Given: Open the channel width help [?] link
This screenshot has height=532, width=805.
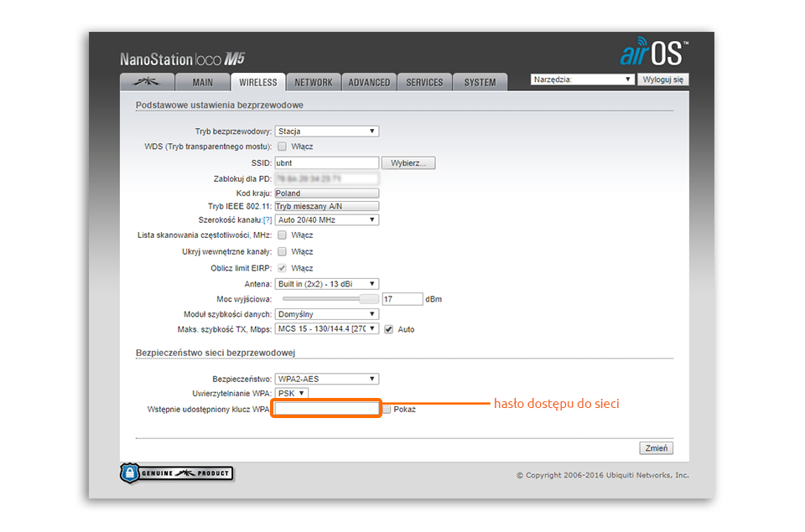Looking at the screenshot, I should (267, 220).
